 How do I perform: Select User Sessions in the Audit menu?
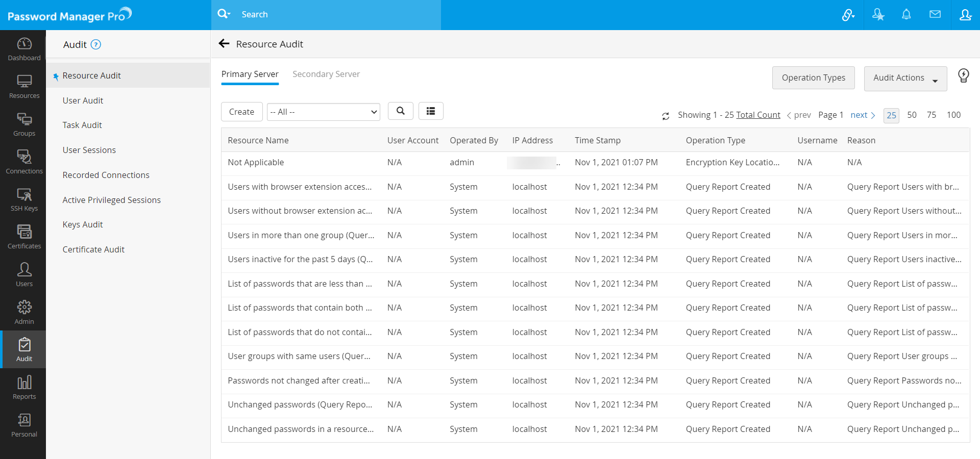click(89, 150)
